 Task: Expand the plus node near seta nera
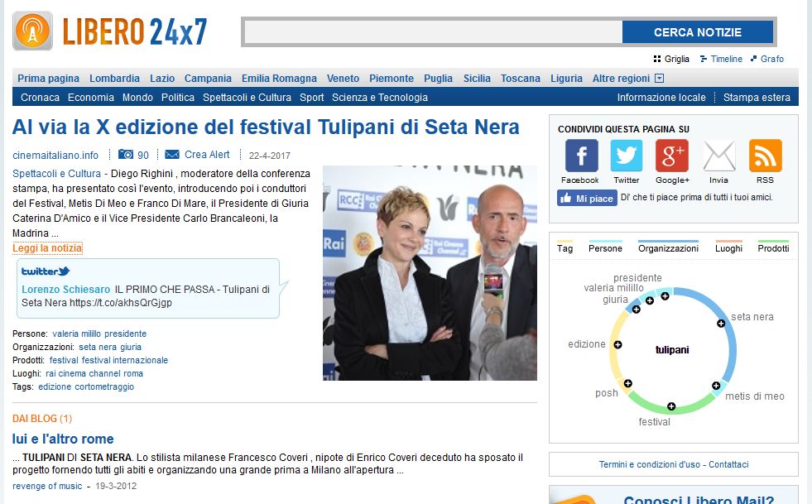pyautogui.click(x=721, y=324)
